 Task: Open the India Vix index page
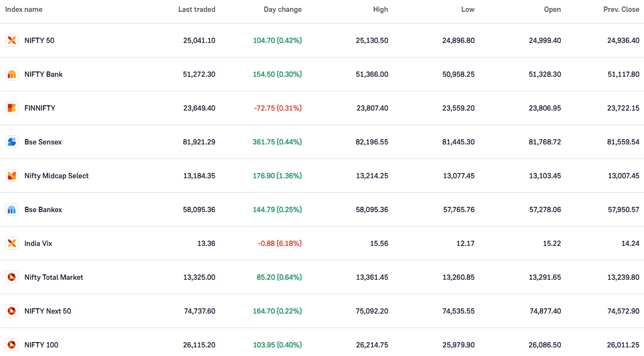pos(38,243)
